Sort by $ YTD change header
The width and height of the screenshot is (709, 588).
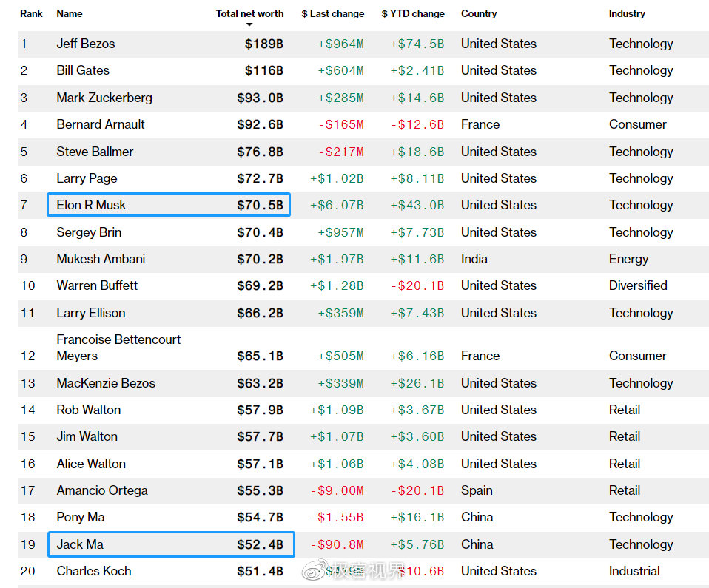pos(413,13)
